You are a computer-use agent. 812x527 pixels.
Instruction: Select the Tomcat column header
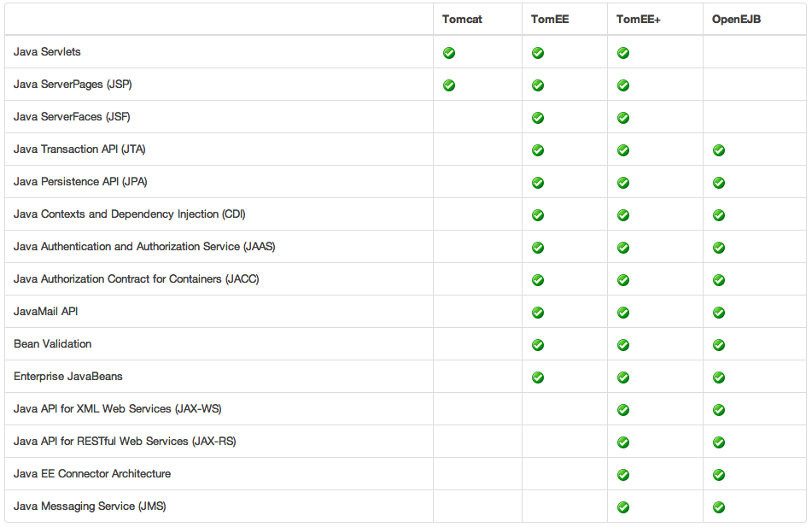[462, 19]
